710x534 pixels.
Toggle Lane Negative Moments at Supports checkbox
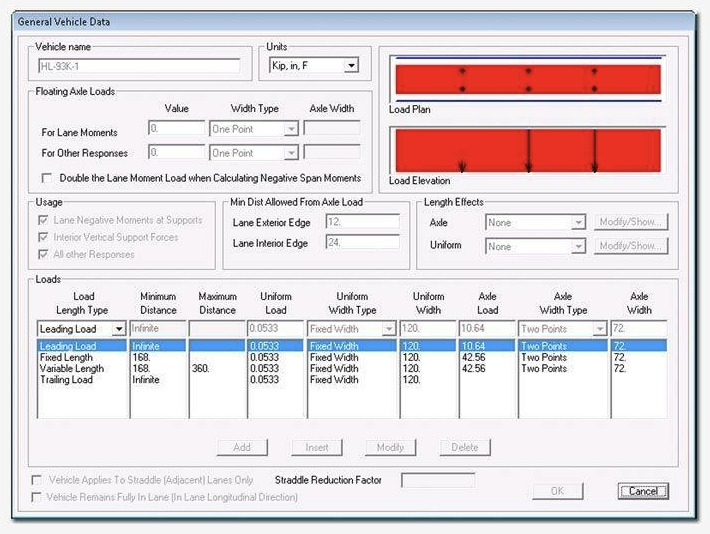click(43, 221)
